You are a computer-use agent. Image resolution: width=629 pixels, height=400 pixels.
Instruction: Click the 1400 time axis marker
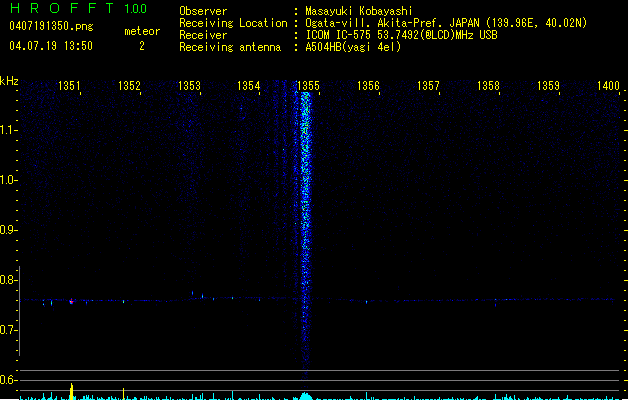[x=608, y=85]
